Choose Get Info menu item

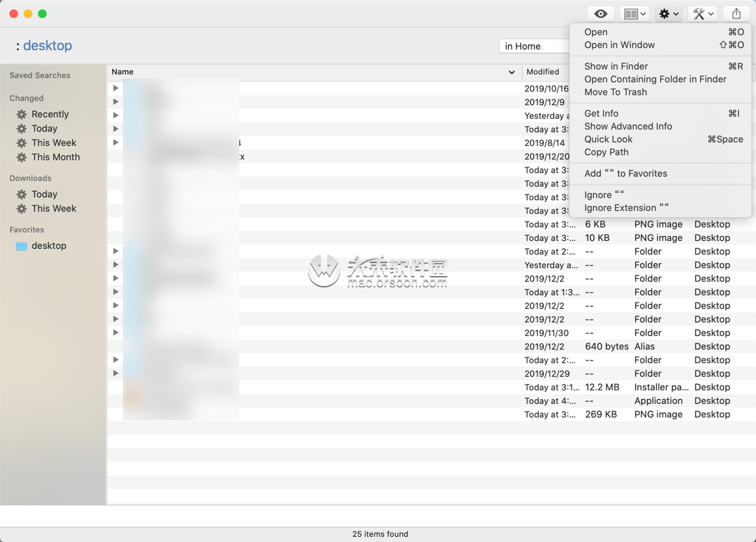pyautogui.click(x=660, y=114)
